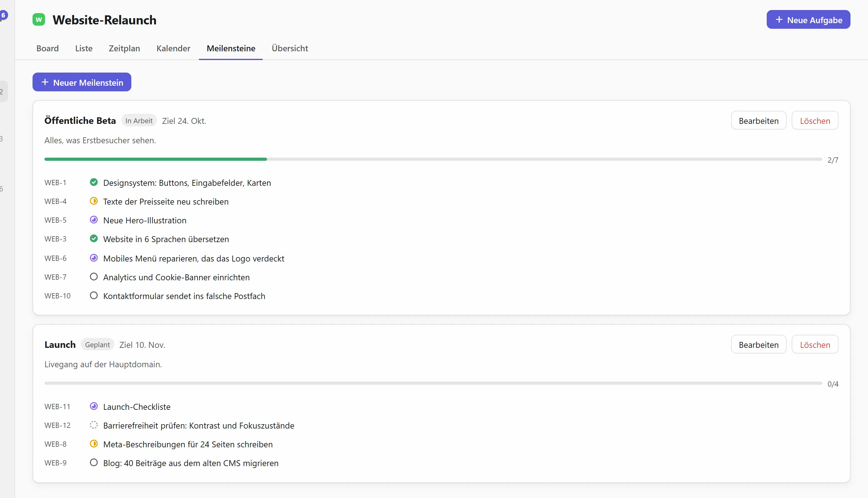This screenshot has width=868, height=498.
Task: Open the Kalender tab
Action: click(x=173, y=48)
